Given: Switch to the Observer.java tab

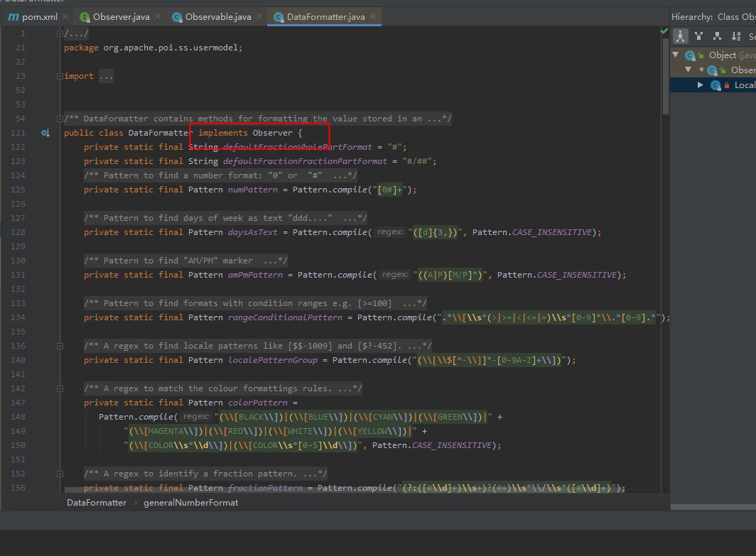Looking at the screenshot, I should click(121, 17).
